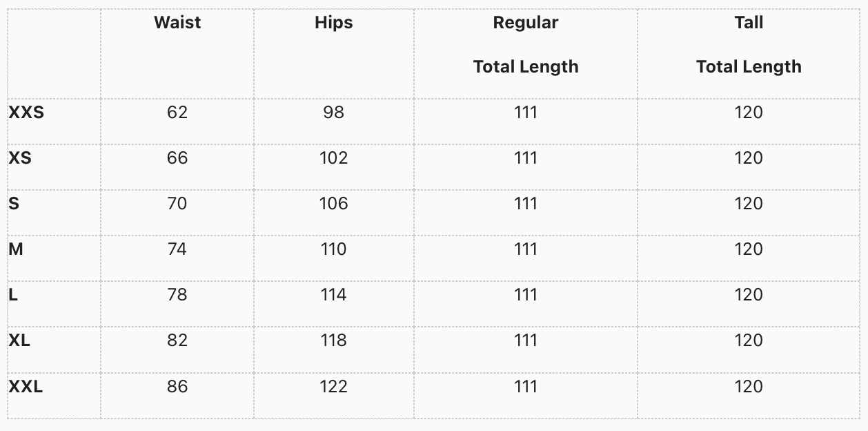Click waist value 62 for XXS
This screenshot has width=868, height=431.
[x=177, y=113]
